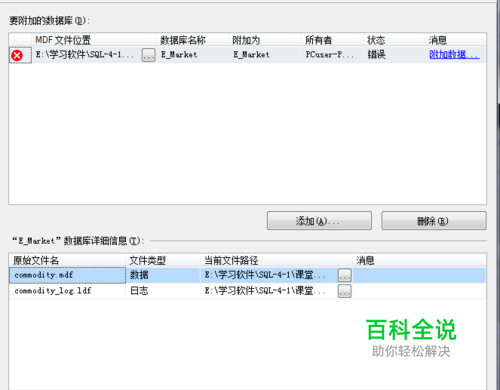The width and height of the screenshot is (500, 390).
Task: Click the 当前文件路径 column header
Action: (276, 260)
